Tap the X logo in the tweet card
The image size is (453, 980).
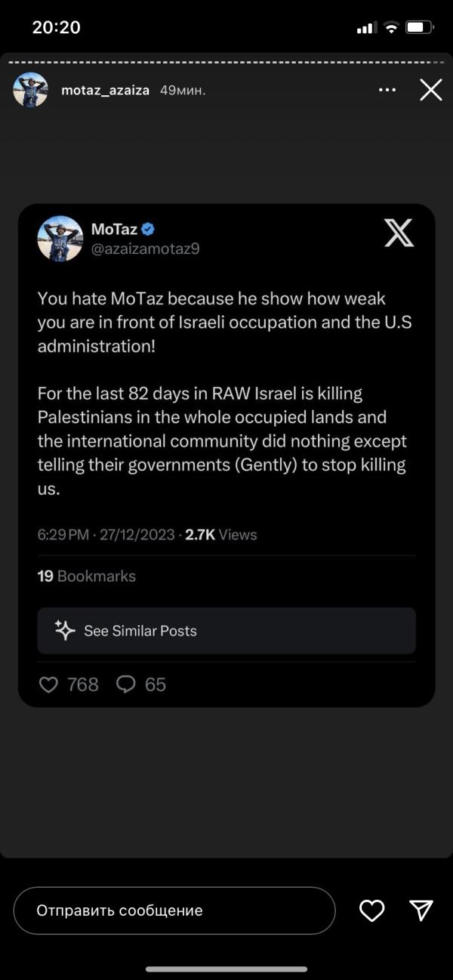(399, 233)
